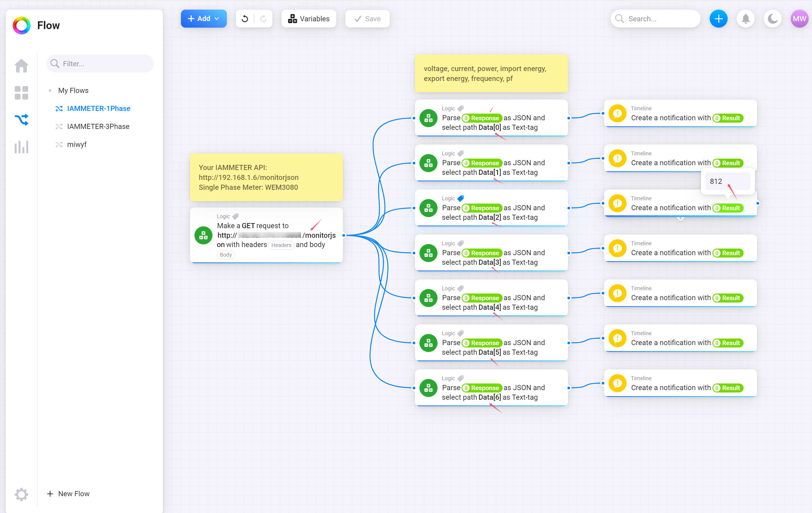812x513 pixels.
Task: Click Data[5] path text
Action: (489, 352)
